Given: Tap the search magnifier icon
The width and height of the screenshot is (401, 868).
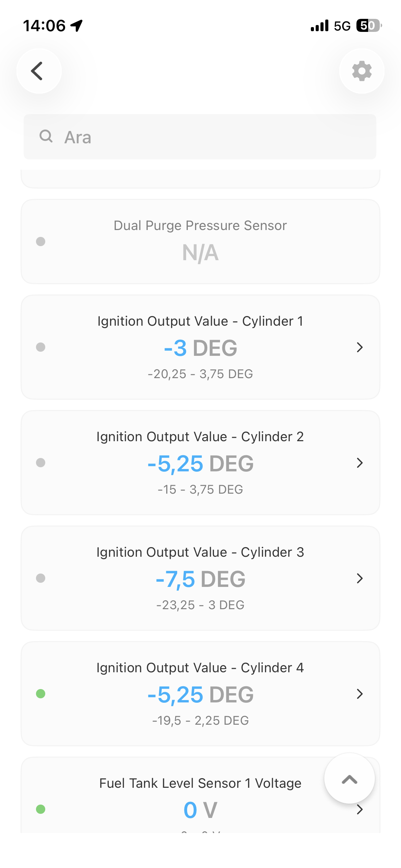Looking at the screenshot, I should tap(46, 136).
